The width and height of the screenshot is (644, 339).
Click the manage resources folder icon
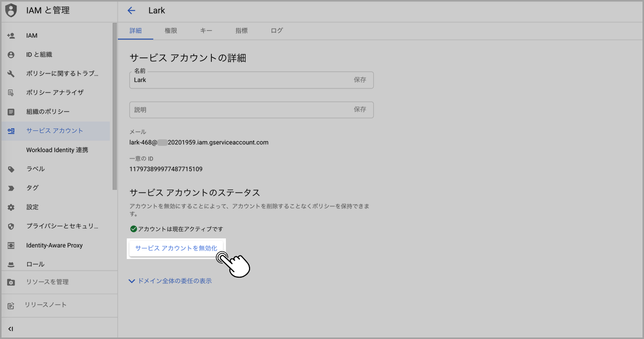pos(11,282)
